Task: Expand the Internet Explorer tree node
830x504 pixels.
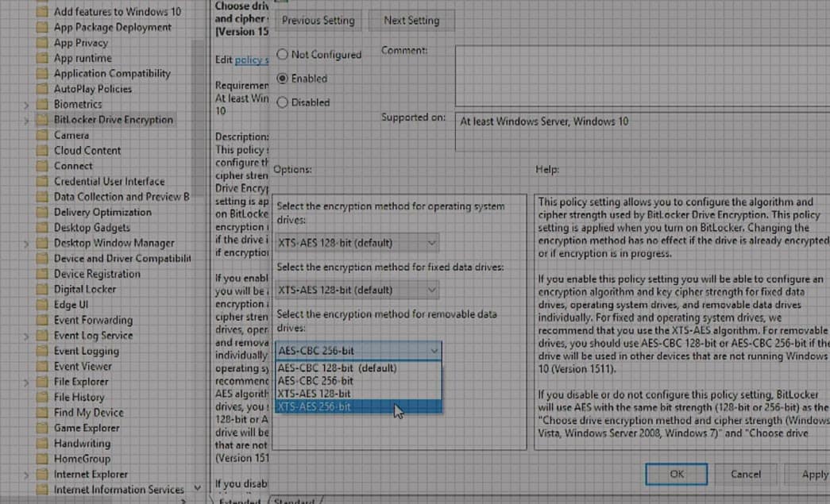Action: (26, 475)
